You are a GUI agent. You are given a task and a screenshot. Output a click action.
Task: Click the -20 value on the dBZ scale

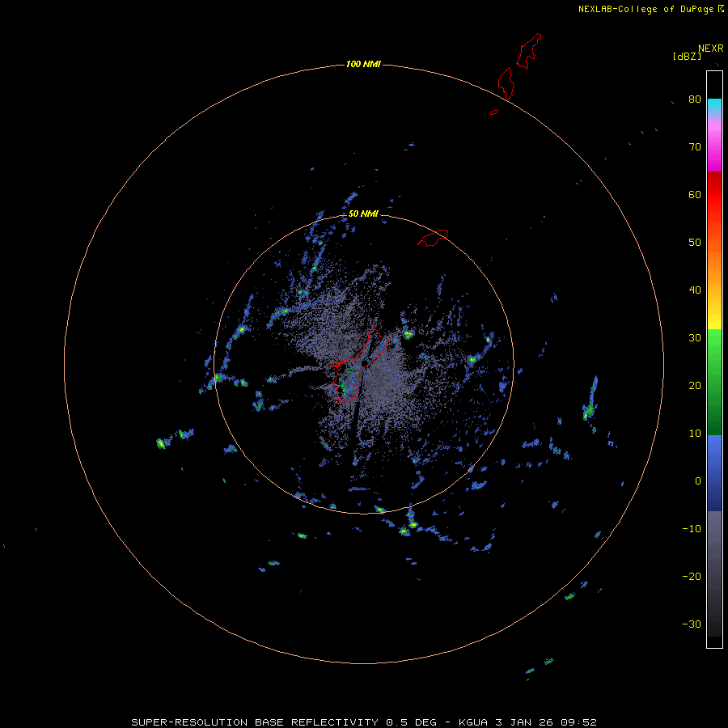pos(692,576)
